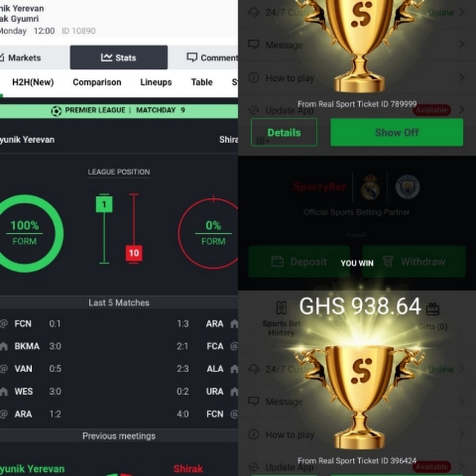Switch to the Markets tab
Screen dimensions: 476x476
21,57
